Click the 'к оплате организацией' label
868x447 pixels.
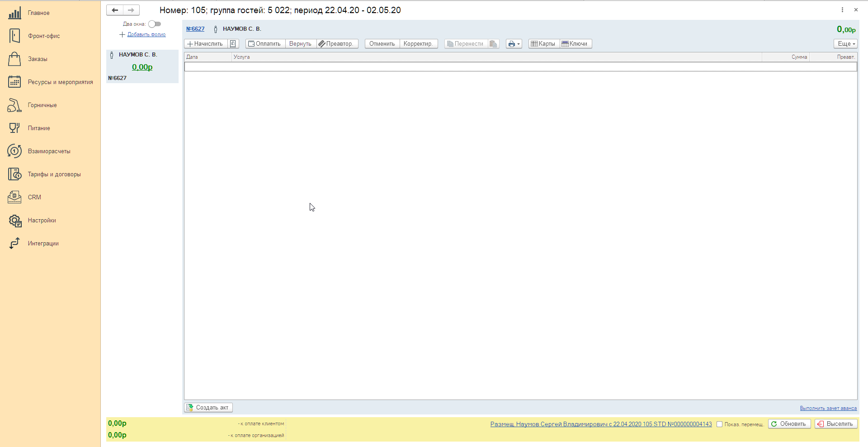[257, 436]
